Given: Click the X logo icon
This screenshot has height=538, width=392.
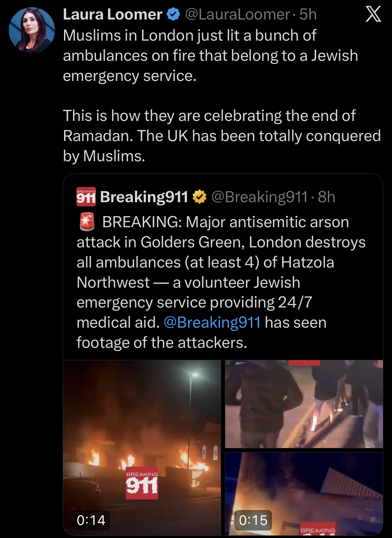Looking at the screenshot, I should pos(373,14).
